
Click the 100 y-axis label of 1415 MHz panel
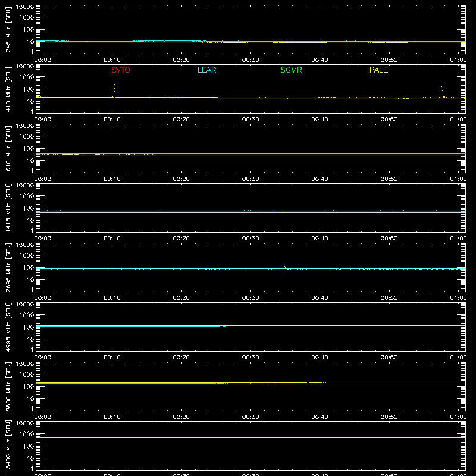coord(29,208)
